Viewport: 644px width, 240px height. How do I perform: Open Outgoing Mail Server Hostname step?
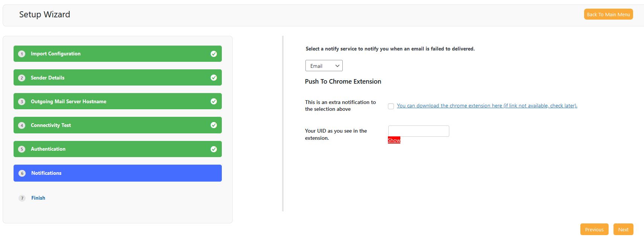tap(118, 101)
